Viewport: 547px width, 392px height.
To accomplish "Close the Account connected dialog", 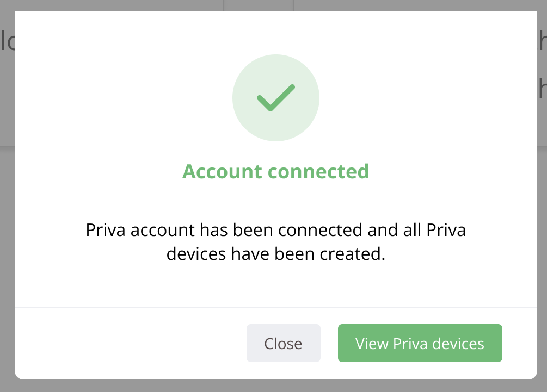I will [283, 343].
